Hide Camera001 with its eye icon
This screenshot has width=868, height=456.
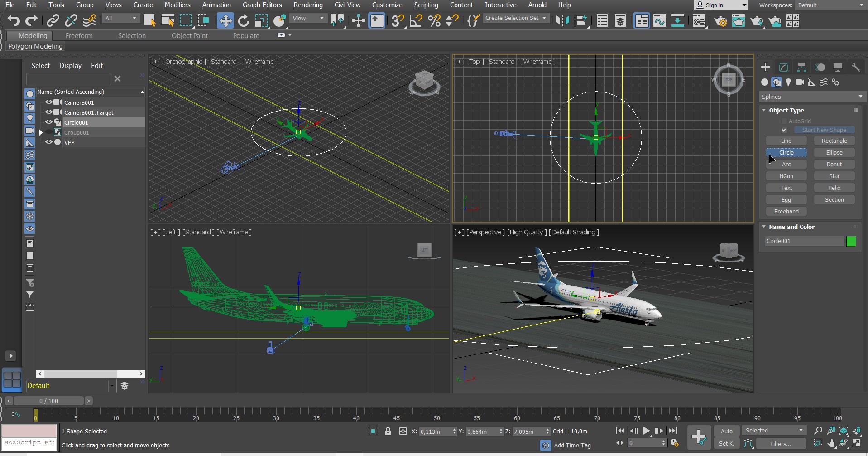point(48,102)
